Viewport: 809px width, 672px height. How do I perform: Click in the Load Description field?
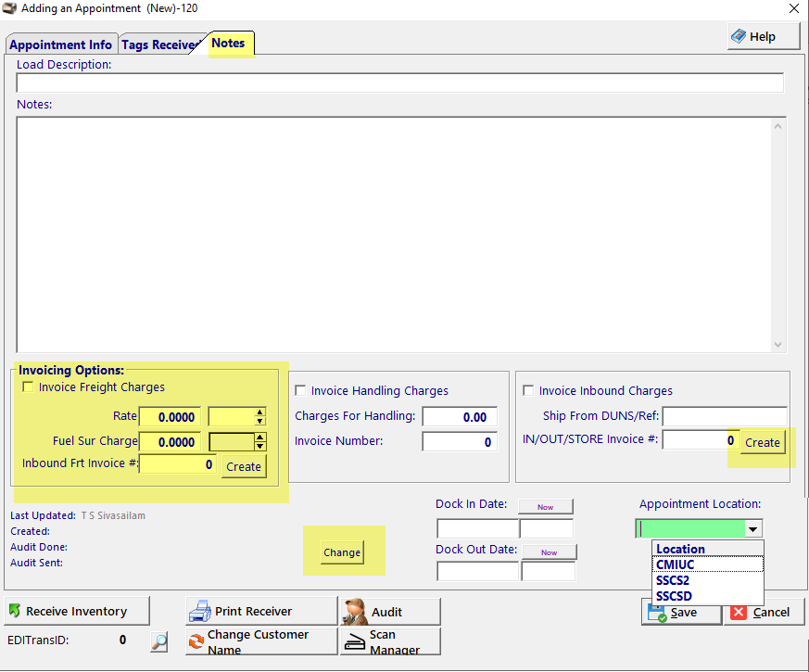399,82
